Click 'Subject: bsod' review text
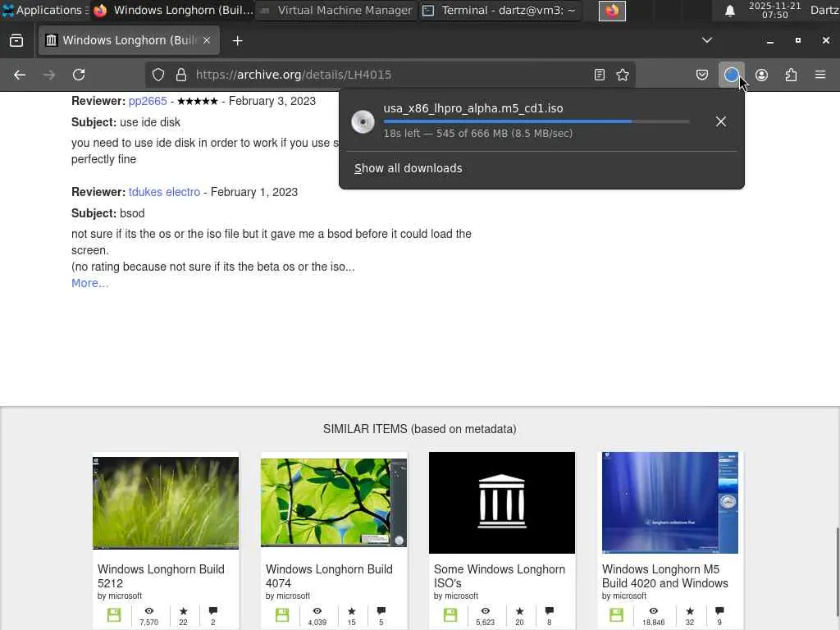The width and height of the screenshot is (840, 630). (x=108, y=213)
